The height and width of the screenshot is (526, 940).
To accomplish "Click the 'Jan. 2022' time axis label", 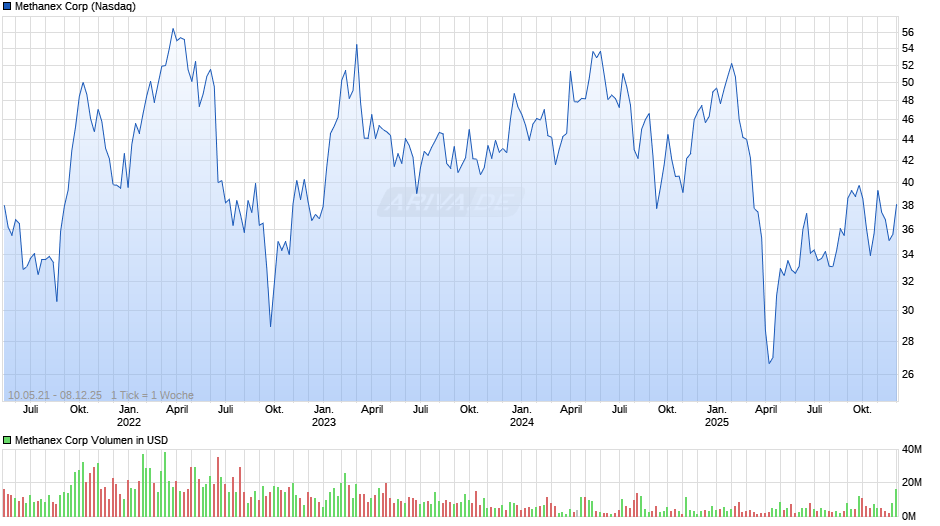I will click(129, 416).
